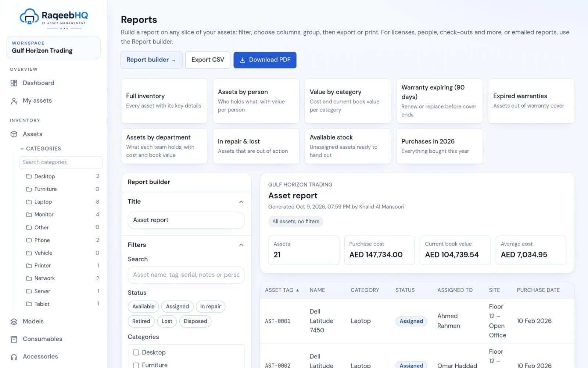This screenshot has height=368, width=588.
Task: Tick the Desktop category checkbox
Action: (x=136, y=353)
